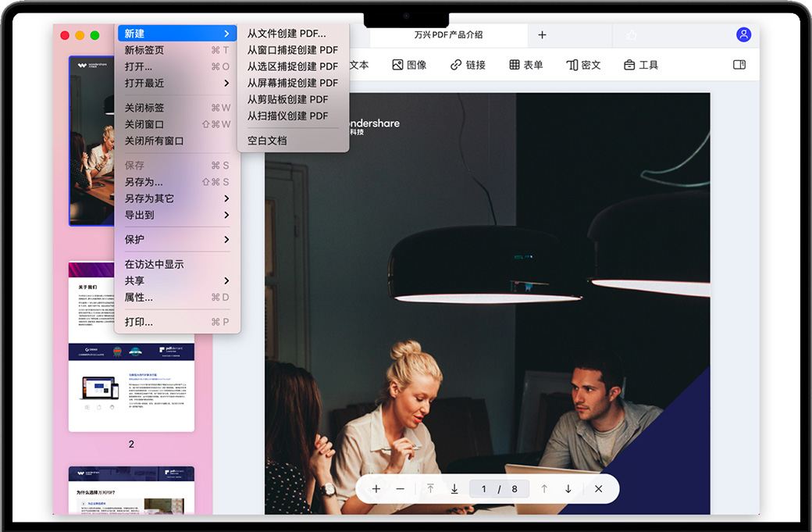Jump to last page arrow icon
Screen dimensions: 812x532
click(x=454, y=489)
